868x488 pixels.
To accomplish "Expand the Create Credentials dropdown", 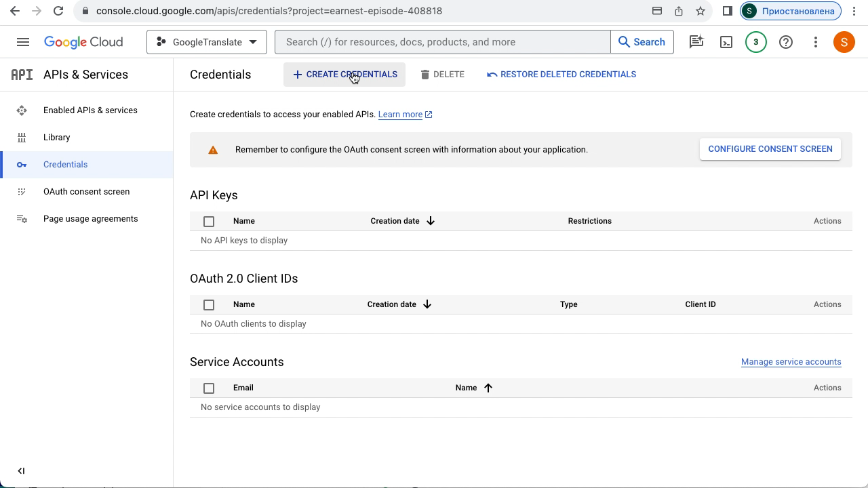I will (x=344, y=75).
